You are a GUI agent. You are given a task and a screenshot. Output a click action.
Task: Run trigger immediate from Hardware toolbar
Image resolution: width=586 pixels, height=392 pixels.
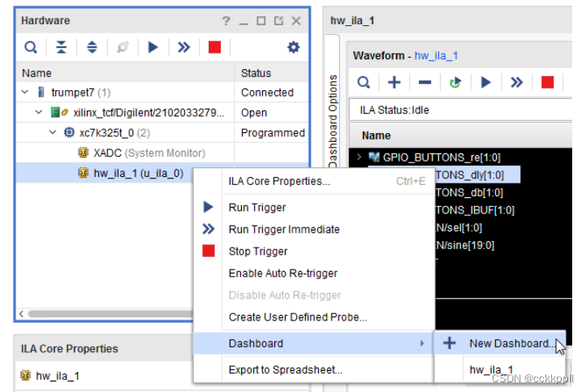183,47
